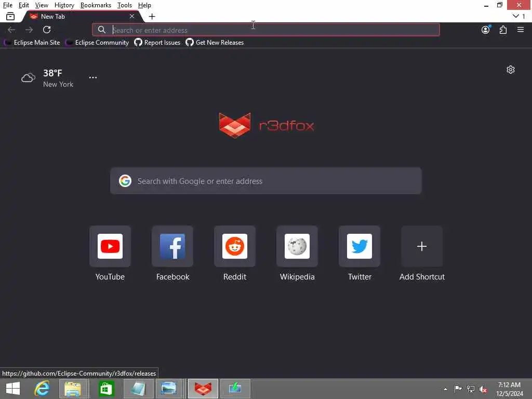Open Report Issues bookmark
This screenshot has width=532, height=399.
pyautogui.click(x=157, y=43)
